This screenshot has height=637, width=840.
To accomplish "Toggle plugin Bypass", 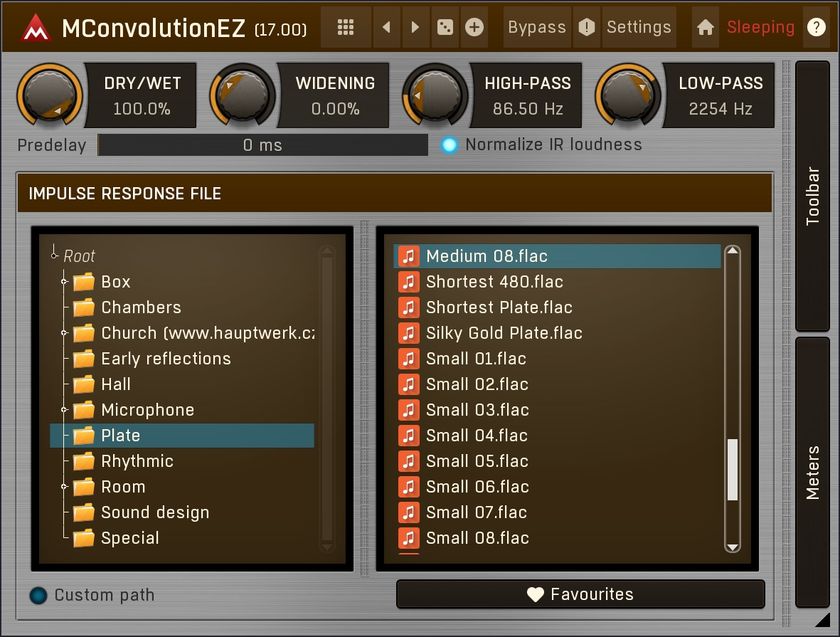I will pyautogui.click(x=536, y=28).
